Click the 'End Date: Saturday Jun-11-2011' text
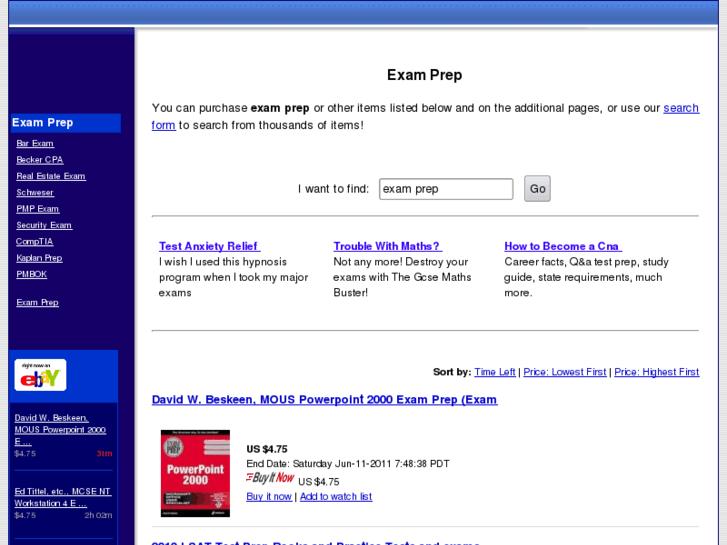 (348, 463)
